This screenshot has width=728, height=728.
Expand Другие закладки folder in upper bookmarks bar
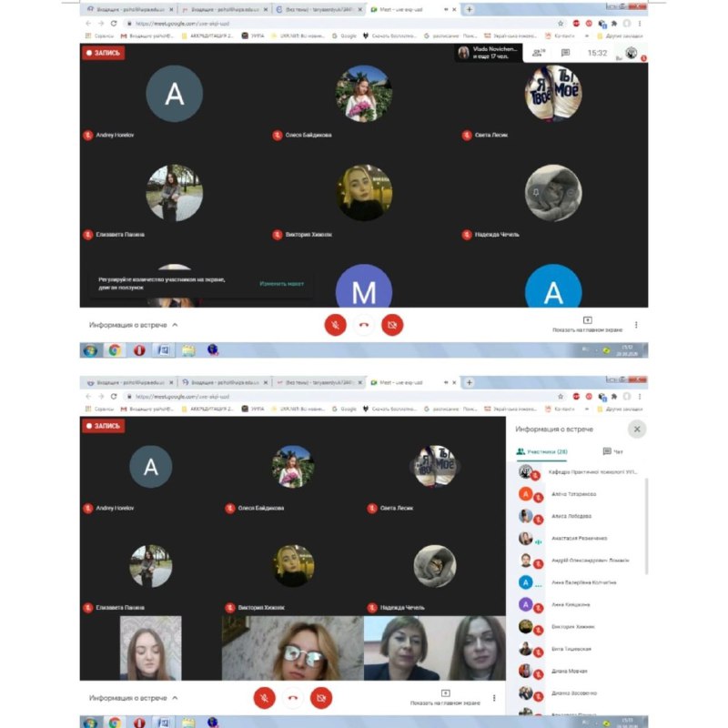[620, 35]
